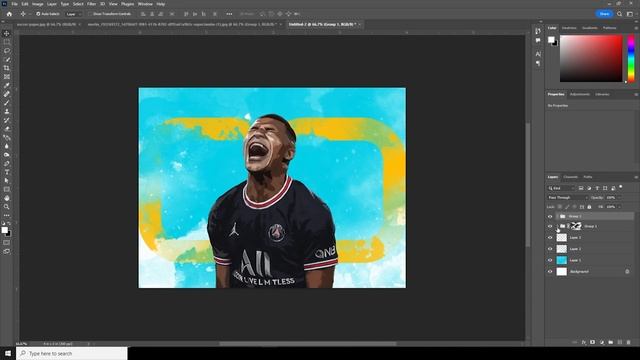Screen dimensions: 640x360
Task: Hide the Background layer with its eye
Action: tap(550, 271)
